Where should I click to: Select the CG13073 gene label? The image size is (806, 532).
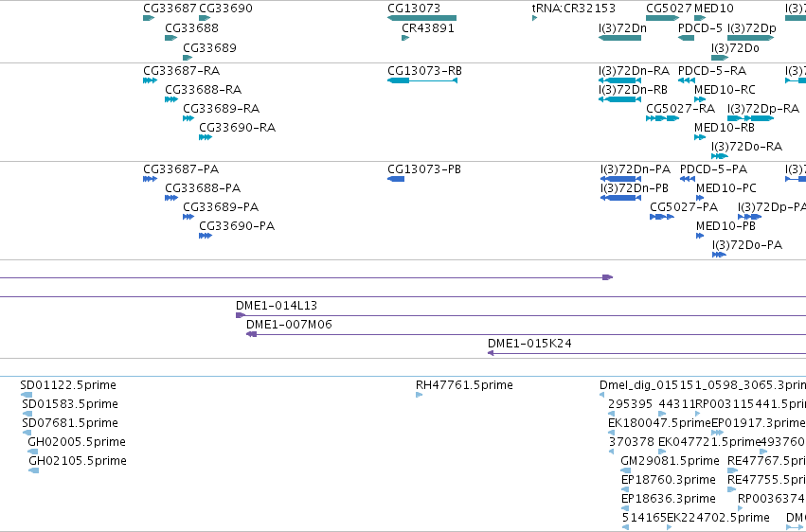pyautogui.click(x=414, y=9)
